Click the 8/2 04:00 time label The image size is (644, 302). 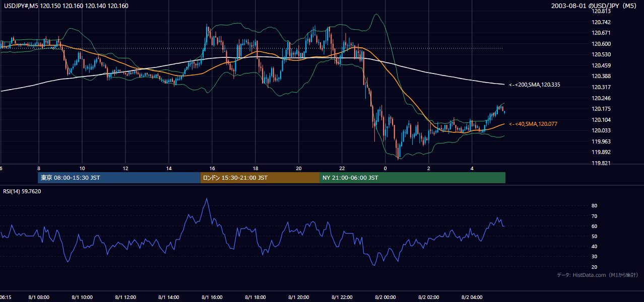pyautogui.click(x=472, y=297)
